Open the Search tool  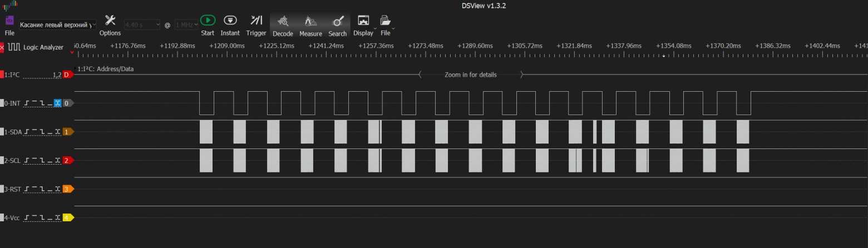coord(337,22)
